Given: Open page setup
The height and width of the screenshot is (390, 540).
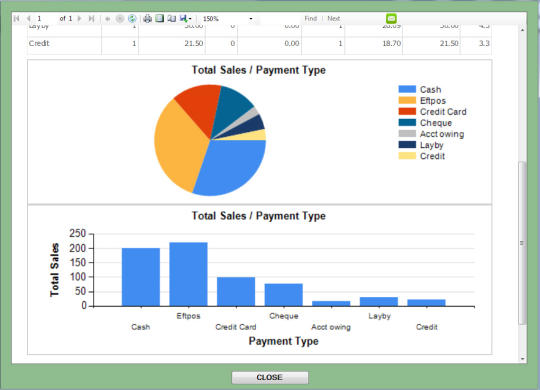Looking at the screenshot, I should (x=172, y=19).
